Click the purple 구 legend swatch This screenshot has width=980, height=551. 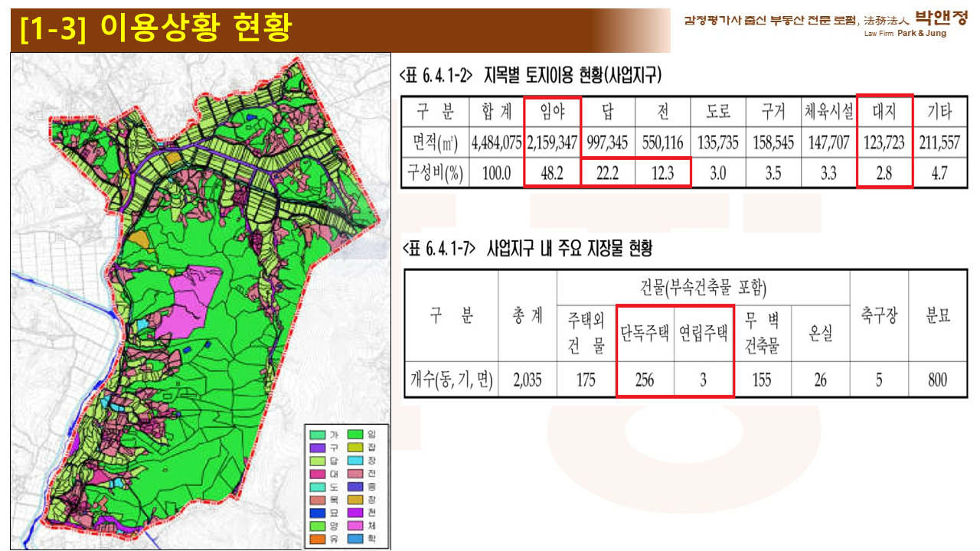tap(316, 448)
